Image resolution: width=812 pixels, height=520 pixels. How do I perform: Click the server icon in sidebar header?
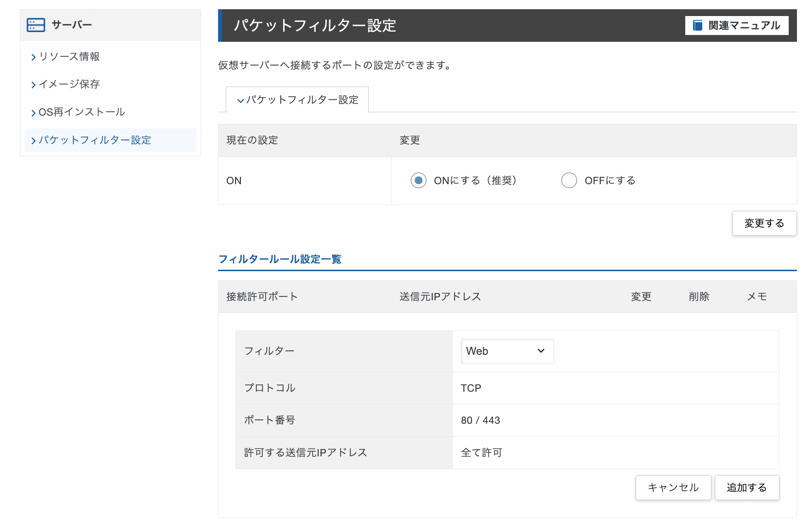pos(36,25)
